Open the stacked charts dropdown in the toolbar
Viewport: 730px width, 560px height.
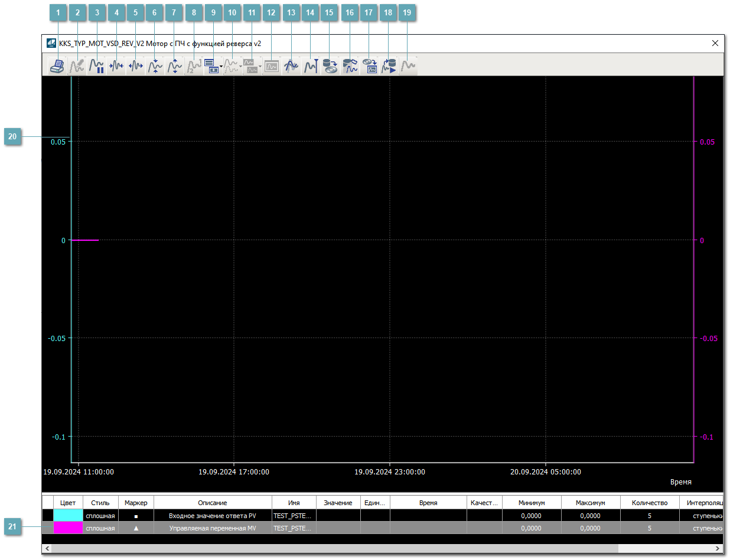tap(260, 67)
